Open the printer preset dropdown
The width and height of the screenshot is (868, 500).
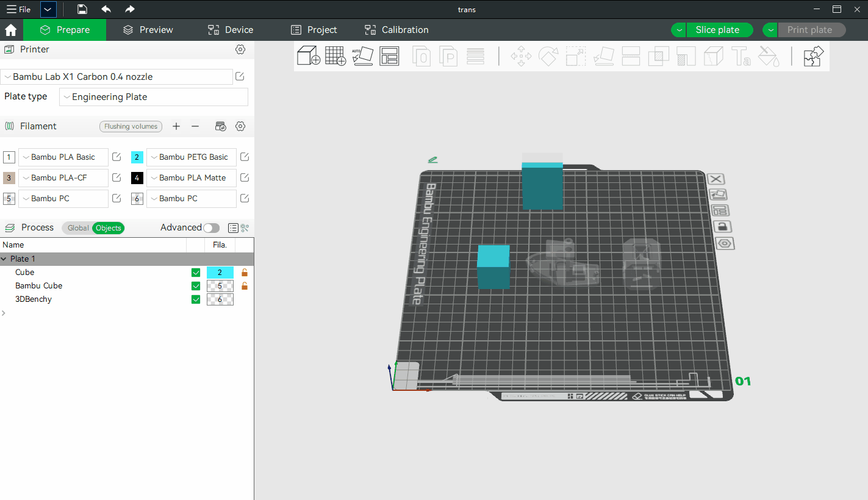tap(117, 77)
